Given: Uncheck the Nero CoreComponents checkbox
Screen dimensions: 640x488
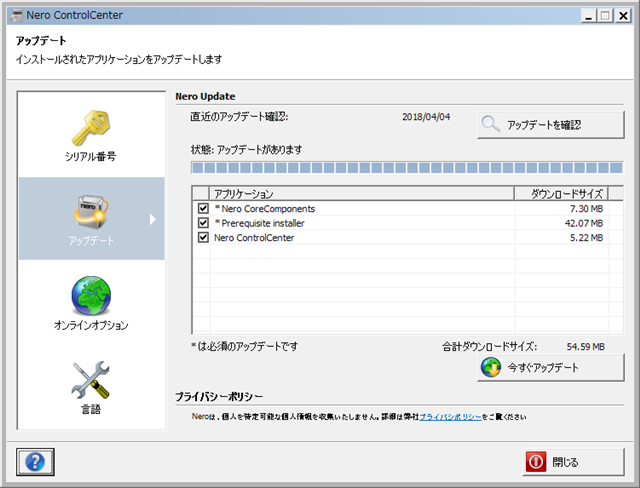Looking at the screenshot, I should click(203, 209).
